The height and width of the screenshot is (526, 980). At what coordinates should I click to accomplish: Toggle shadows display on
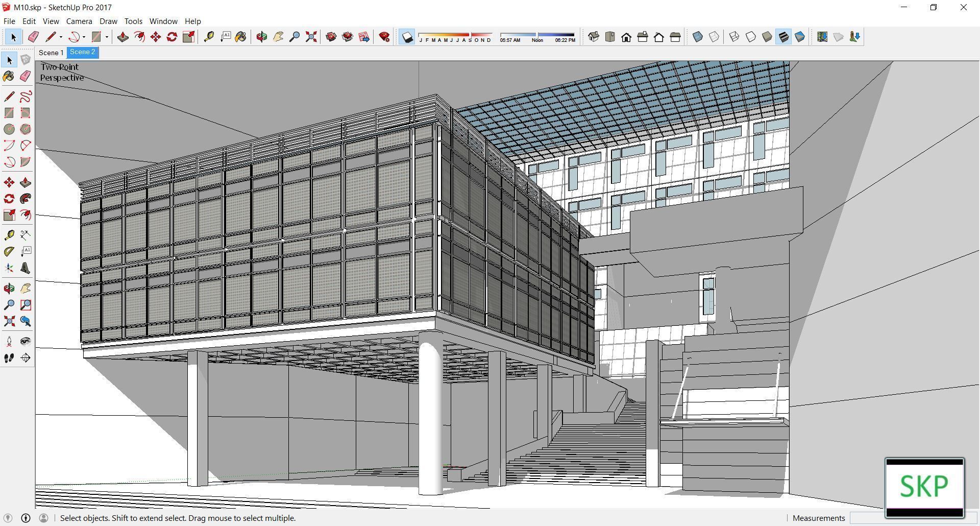406,37
